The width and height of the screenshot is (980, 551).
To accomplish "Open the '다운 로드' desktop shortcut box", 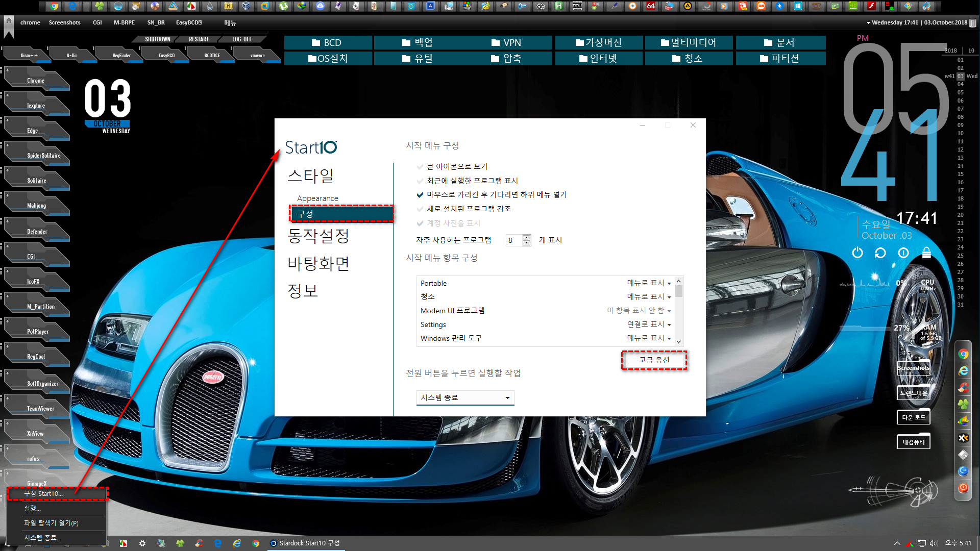I will click(914, 417).
